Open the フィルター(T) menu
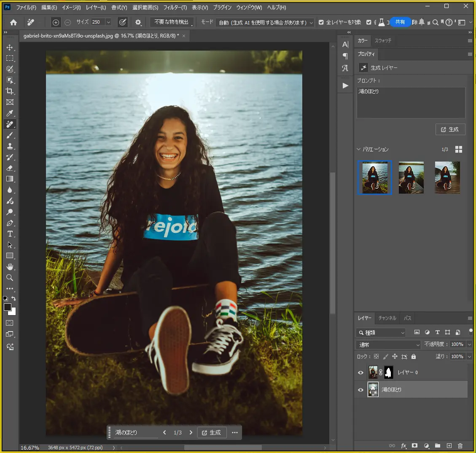 click(175, 7)
